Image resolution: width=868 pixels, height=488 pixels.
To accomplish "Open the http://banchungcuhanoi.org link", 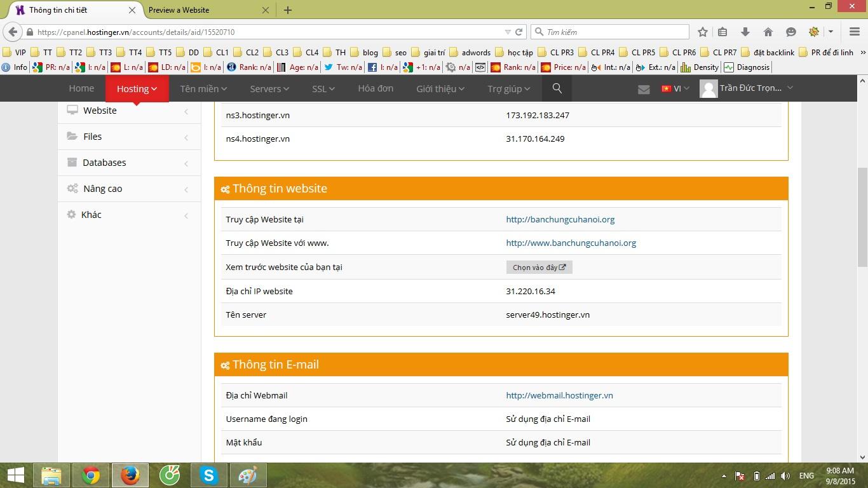I will (x=560, y=219).
